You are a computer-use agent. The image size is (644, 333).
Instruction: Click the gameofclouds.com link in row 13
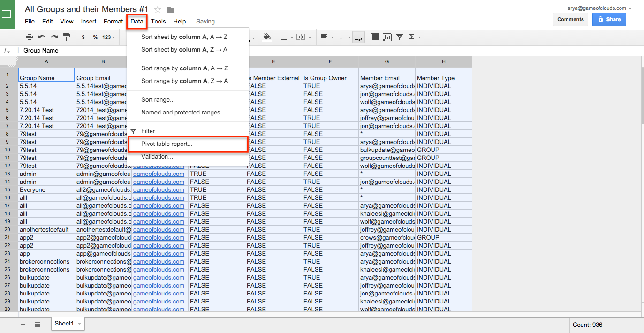(x=159, y=174)
